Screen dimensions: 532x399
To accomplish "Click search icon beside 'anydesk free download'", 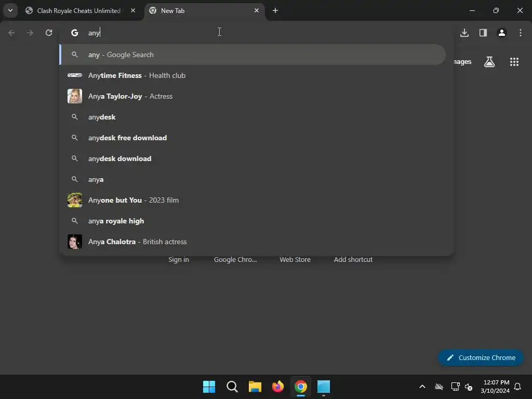I will (75, 138).
